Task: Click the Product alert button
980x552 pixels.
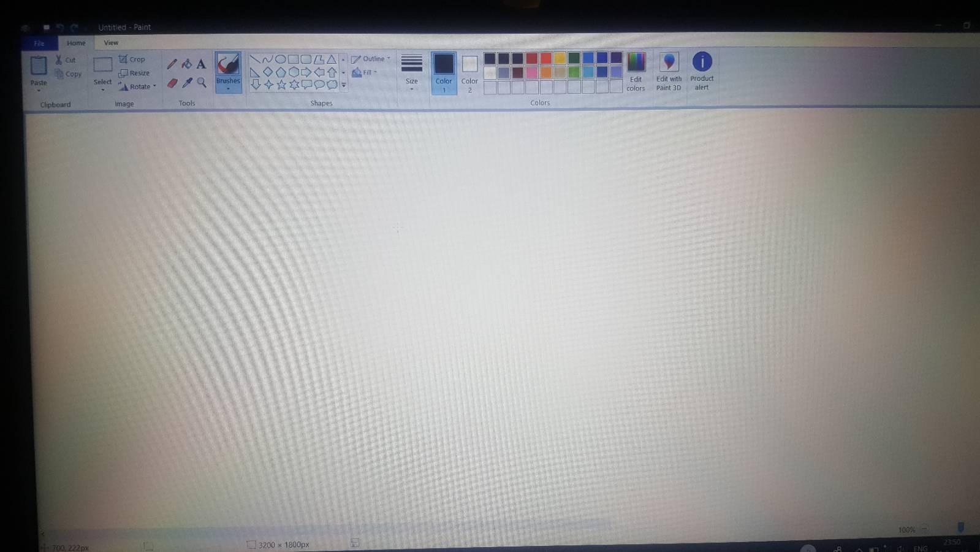Action: (x=702, y=72)
